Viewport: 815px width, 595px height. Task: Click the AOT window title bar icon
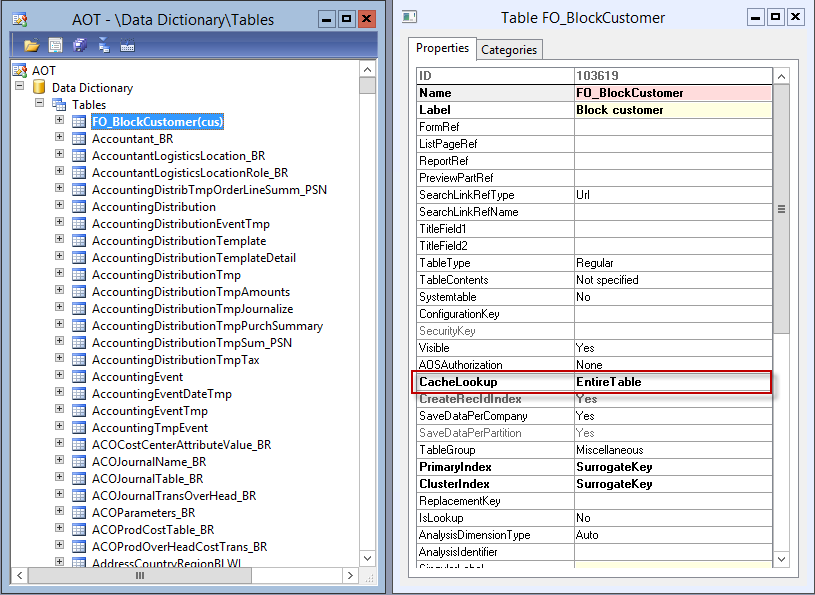pos(20,20)
